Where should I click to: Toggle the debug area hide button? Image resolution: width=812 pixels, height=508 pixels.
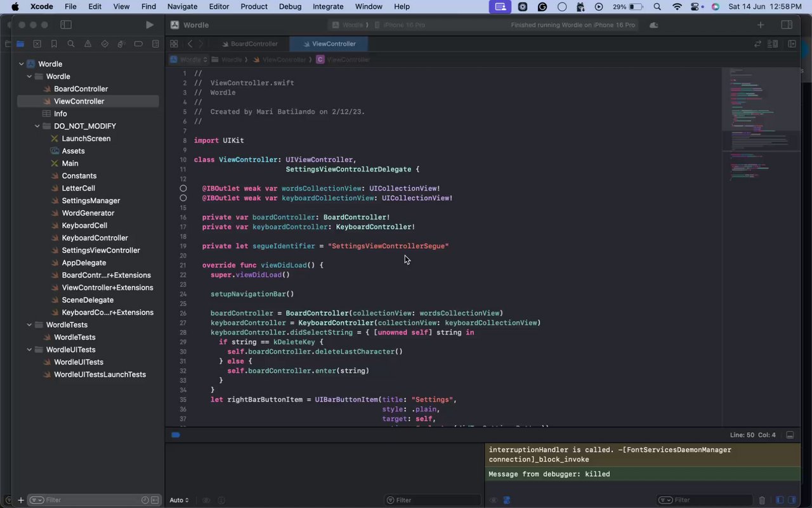click(790, 435)
